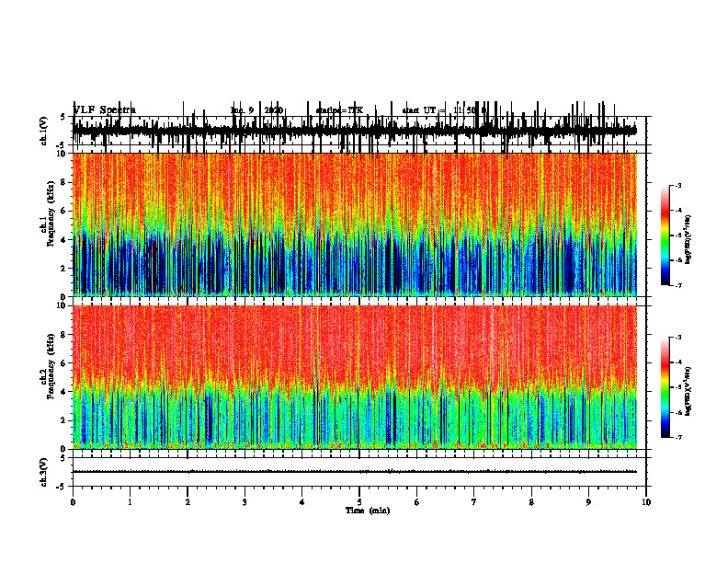The image size is (728, 563).
Task: Click the ch.2 spectrogram colorbar
Action: pyautogui.click(x=665, y=387)
